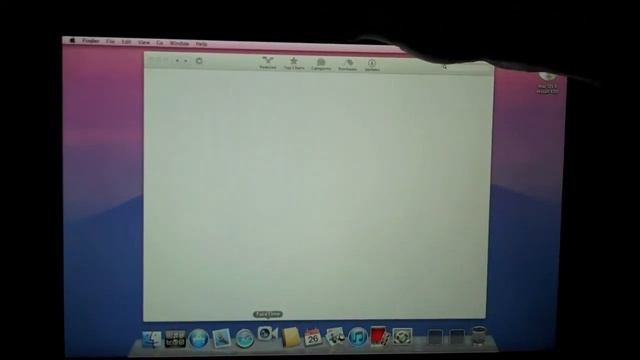Viewport: 640px width, 360px height.
Task: Open the Featured section in App Store
Action: point(268,63)
